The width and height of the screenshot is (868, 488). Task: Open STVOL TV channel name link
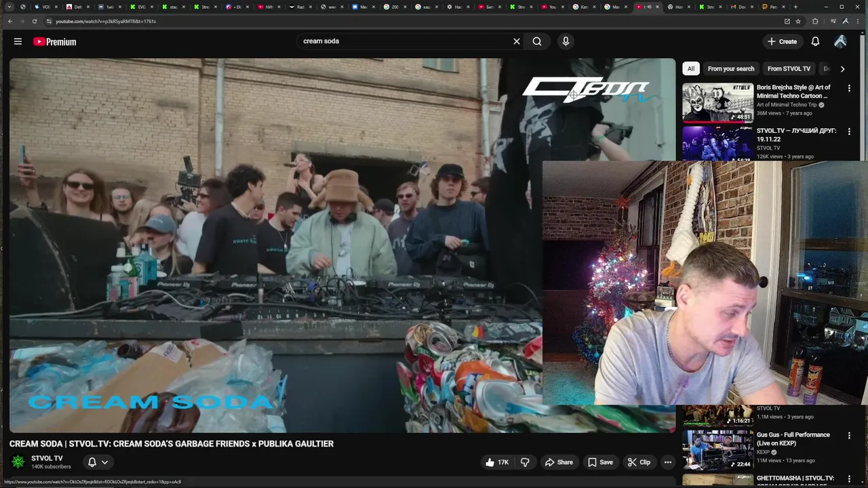point(47,458)
